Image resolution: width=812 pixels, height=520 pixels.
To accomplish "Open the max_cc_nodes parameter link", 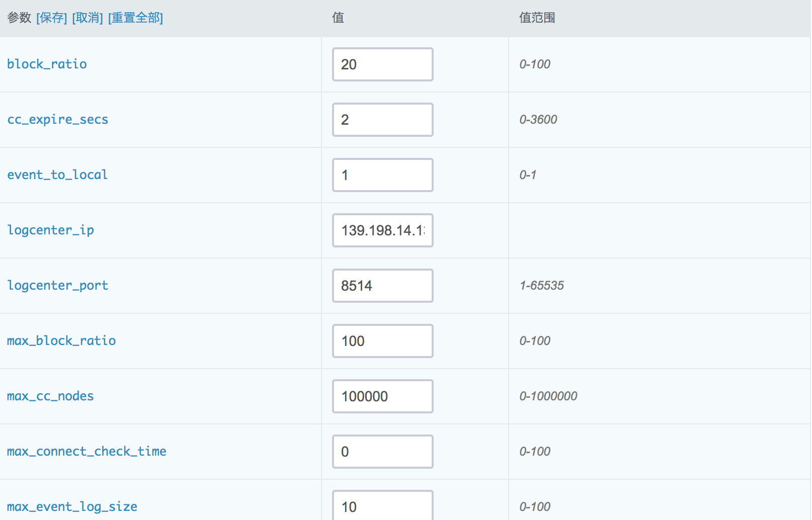I will [50, 396].
